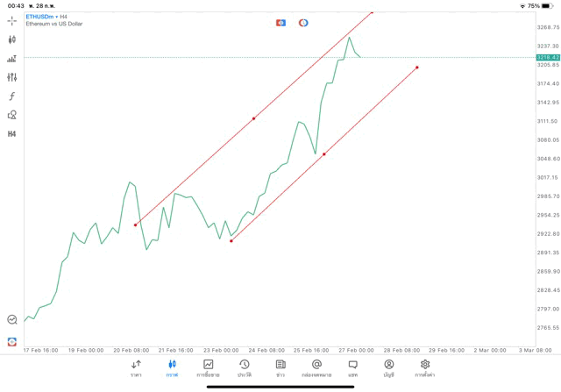Select the red anchor point on lower trendline end
The height and width of the screenshot is (392, 561).
click(417, 68)
